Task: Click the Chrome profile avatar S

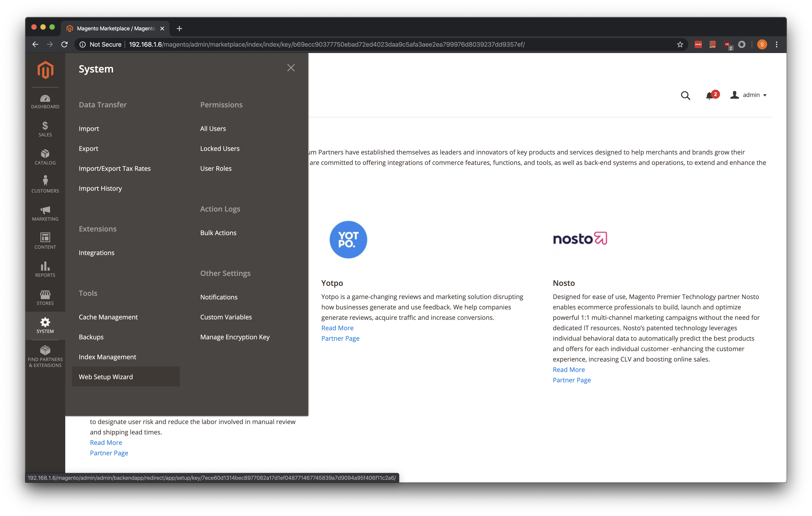Action: tap(762, 44)
